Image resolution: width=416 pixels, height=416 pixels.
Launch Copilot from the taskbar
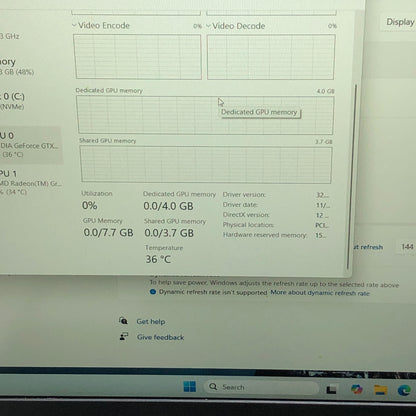tap(357, 389)
